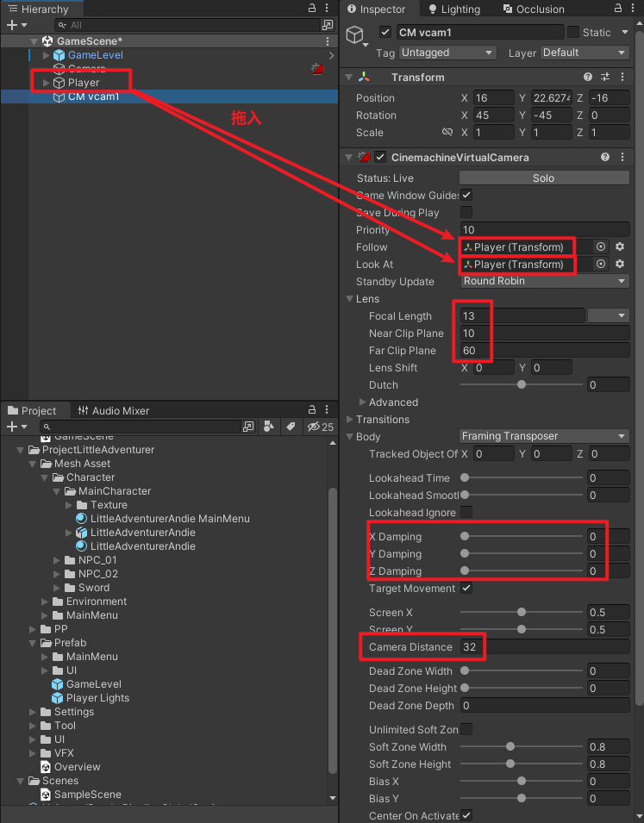
Task: Click the Camera Distance input field
Action: pos(544,647)
